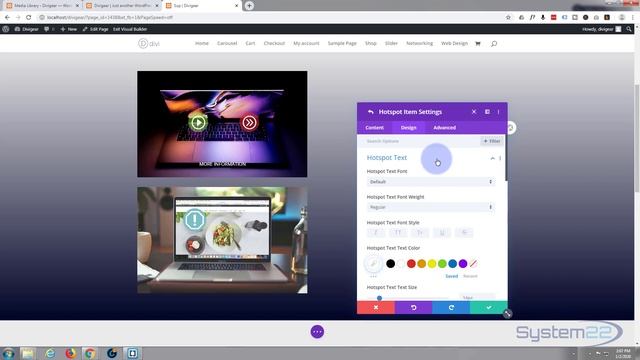Bookmark this page with the star icon
The width and height of the screenshot is (640, 360).
tap(508, 18)
